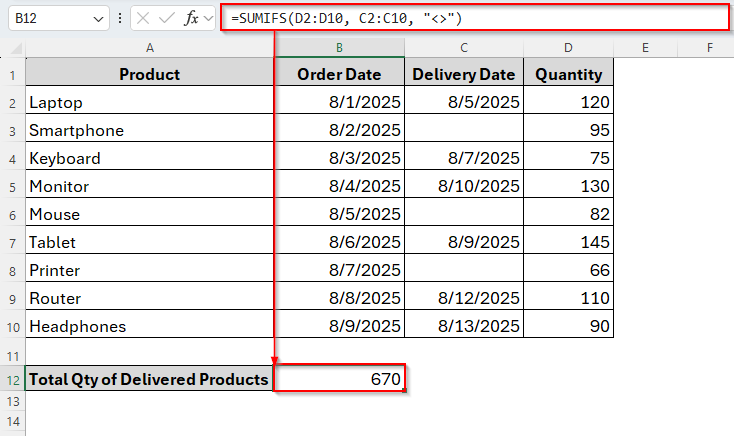734x436 pixels.
Task: Select row 1 header
Action: point(13,74)
